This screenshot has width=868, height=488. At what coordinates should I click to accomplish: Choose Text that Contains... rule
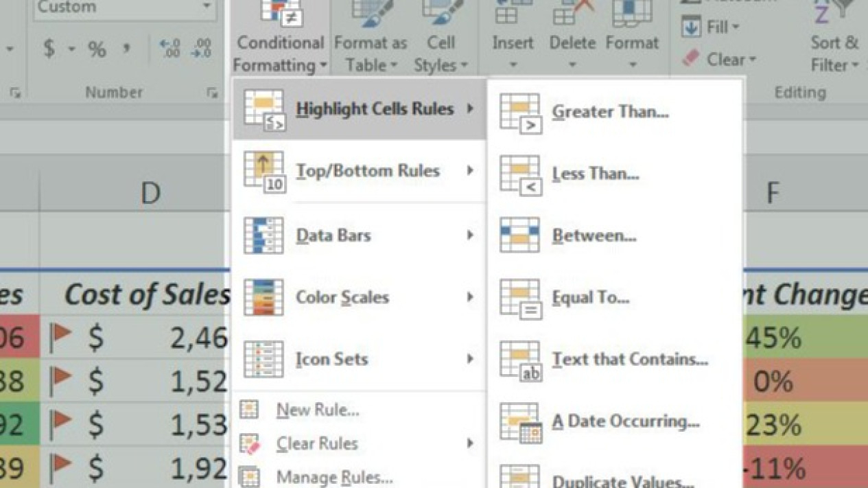614,359
